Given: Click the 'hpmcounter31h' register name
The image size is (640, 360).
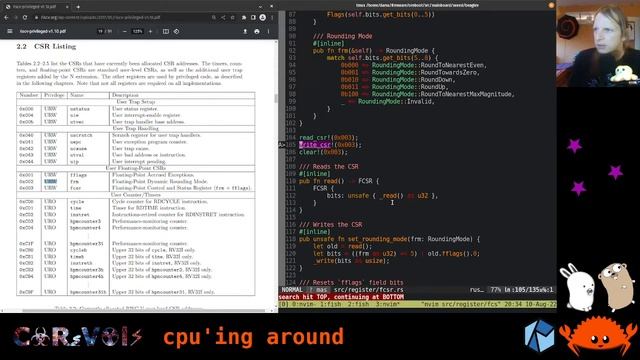Looking at the screenshot, I should [x=88, y=292].
